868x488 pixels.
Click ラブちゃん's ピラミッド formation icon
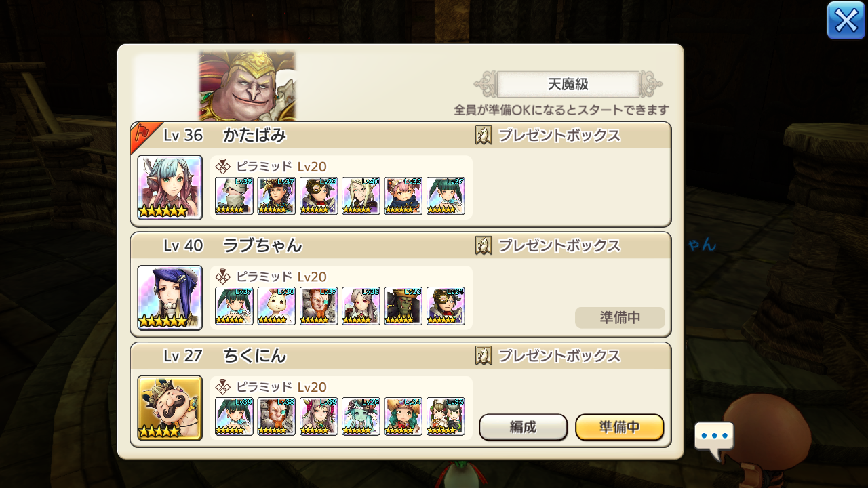222,277
